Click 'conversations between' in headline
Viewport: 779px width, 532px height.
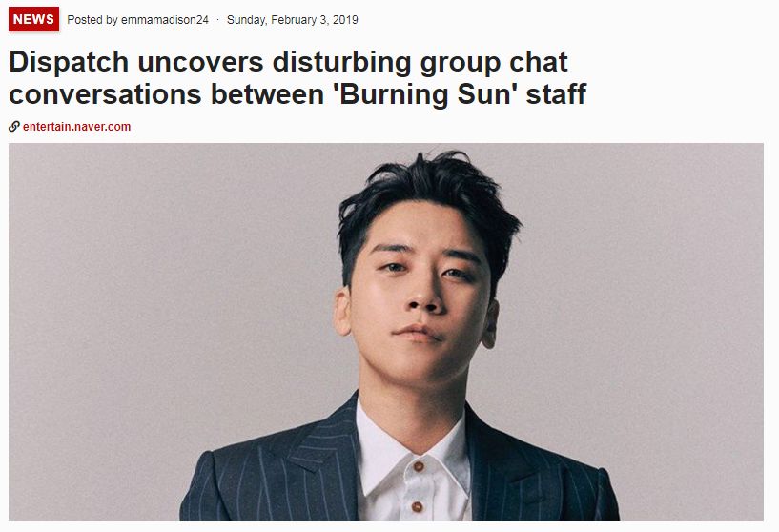[x=167, y=94]
